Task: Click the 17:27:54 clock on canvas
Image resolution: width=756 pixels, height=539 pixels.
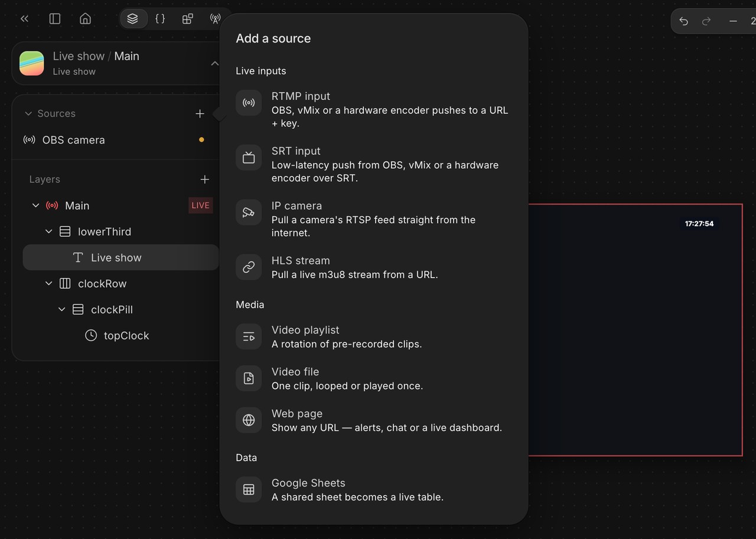Action: 699,224
